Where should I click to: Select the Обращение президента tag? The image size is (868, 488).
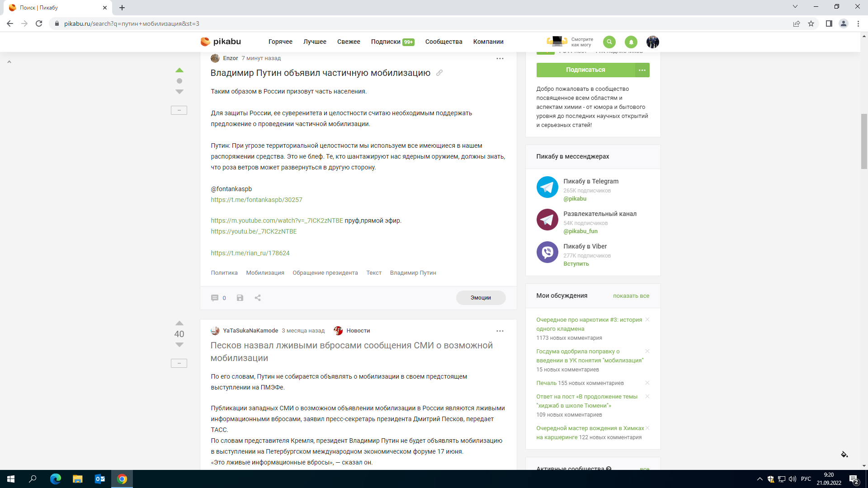[325, 273]
